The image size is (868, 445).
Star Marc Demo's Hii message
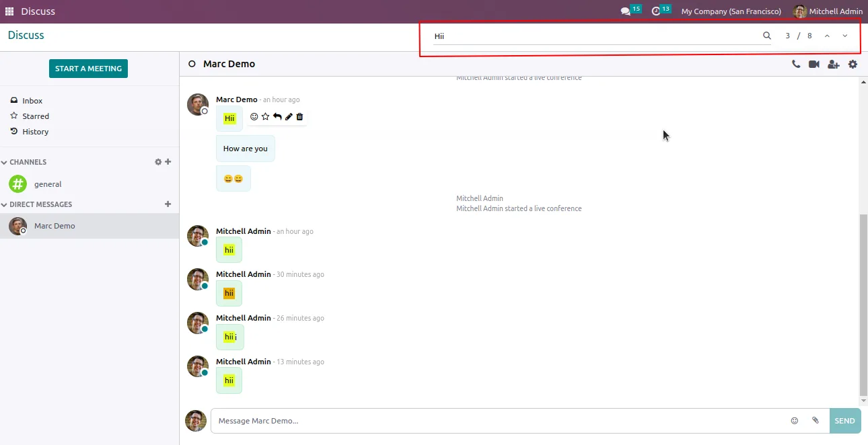click(x=265, y=116)
